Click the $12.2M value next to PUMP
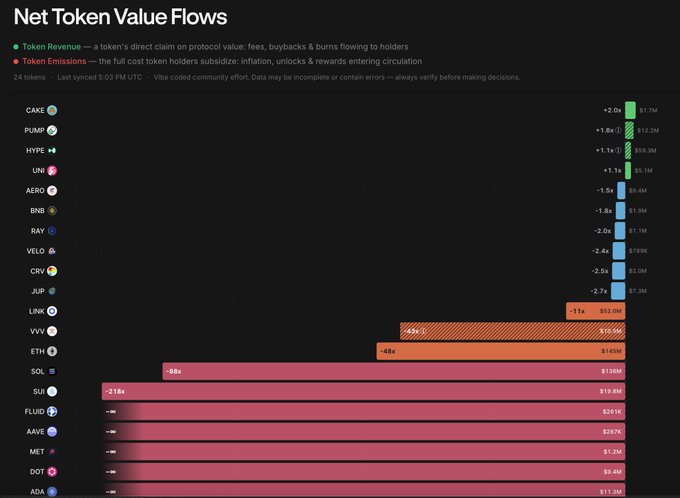The image size is (680, 498). [x=648, y=130]
